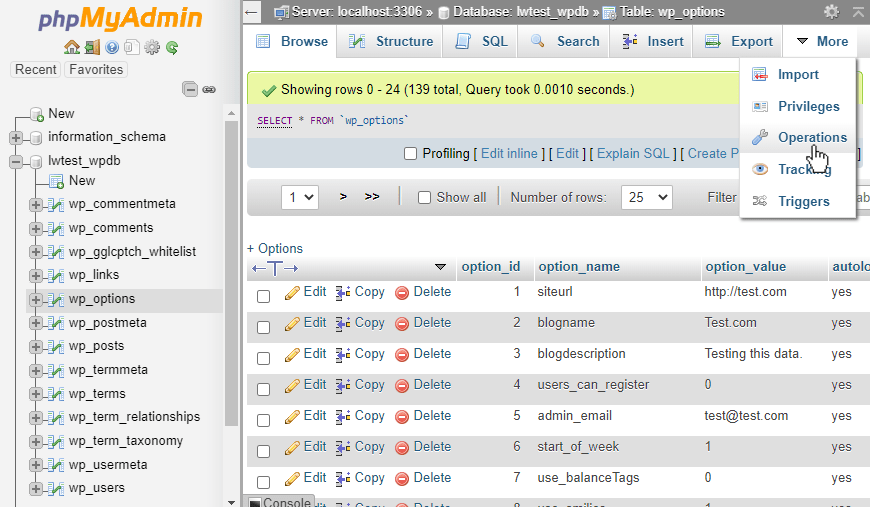Viewport: 870px width, 507px height.
Task: Click New table icon under lwtest_wpdb
Action: (57, 181)
